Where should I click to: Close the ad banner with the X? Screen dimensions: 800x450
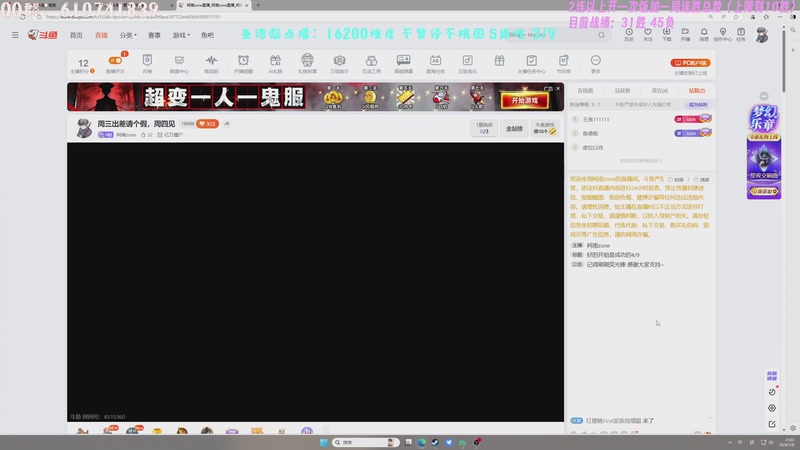pyautogui.click(x=558, y=88)
